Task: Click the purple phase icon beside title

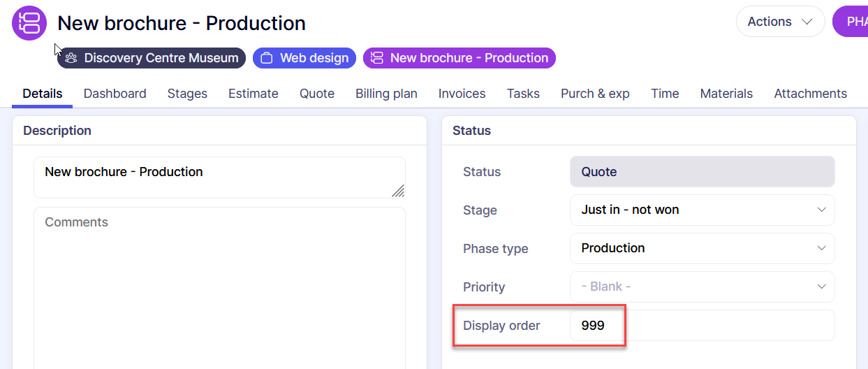Action: coord(29,23)
